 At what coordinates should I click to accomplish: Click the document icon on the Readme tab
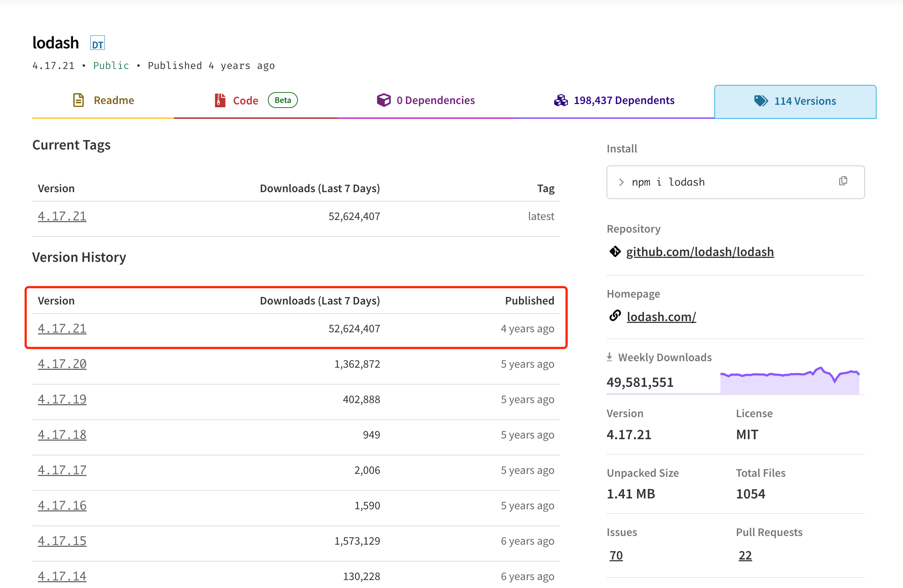point(78,100)
